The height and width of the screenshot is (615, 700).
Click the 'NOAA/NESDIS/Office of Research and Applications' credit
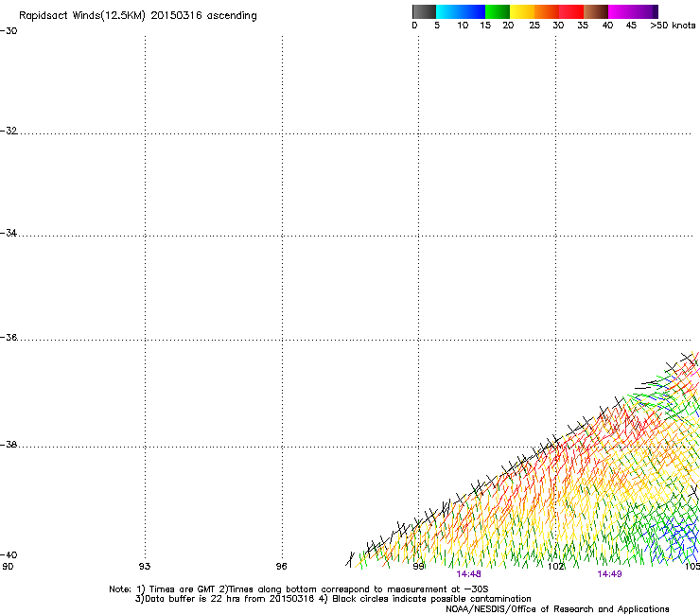(x=557, y=609)
